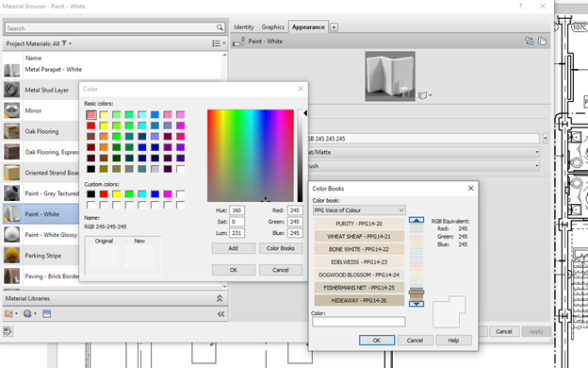Click Add to store the custom color

[x=233, y=248]
